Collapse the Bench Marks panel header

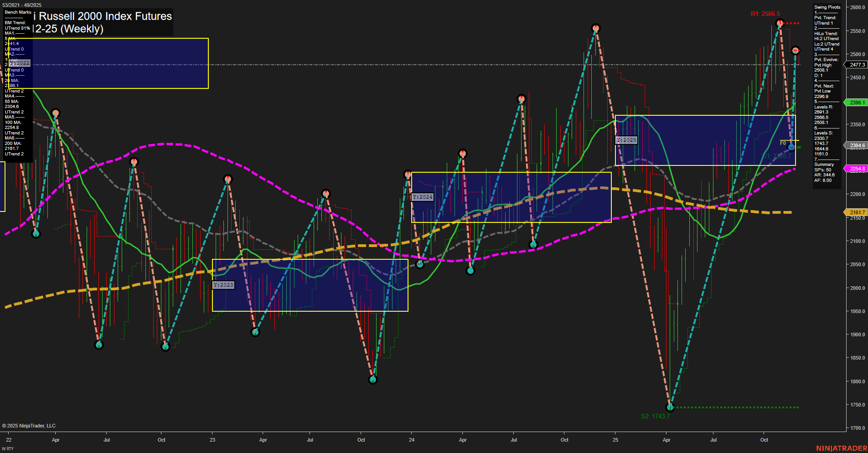coord(17,12)
